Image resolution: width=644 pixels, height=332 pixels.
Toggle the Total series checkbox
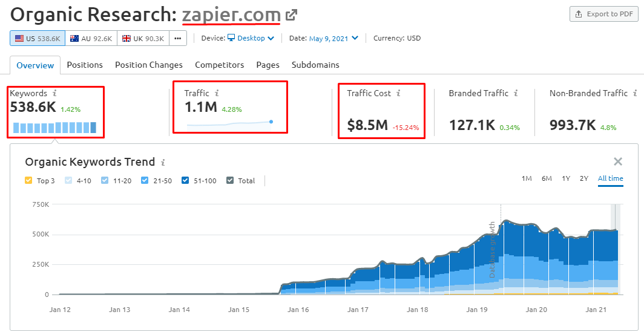(230, 181)
